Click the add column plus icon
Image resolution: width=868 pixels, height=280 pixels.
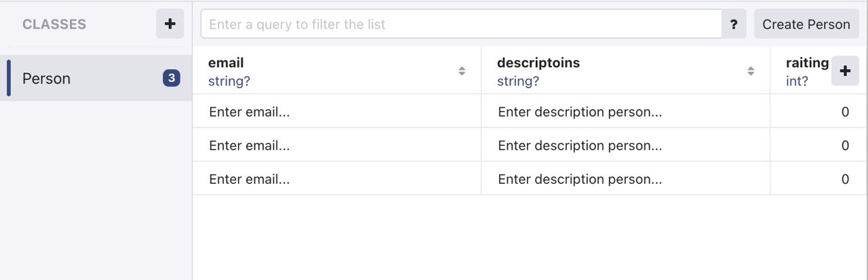(845, 71)
